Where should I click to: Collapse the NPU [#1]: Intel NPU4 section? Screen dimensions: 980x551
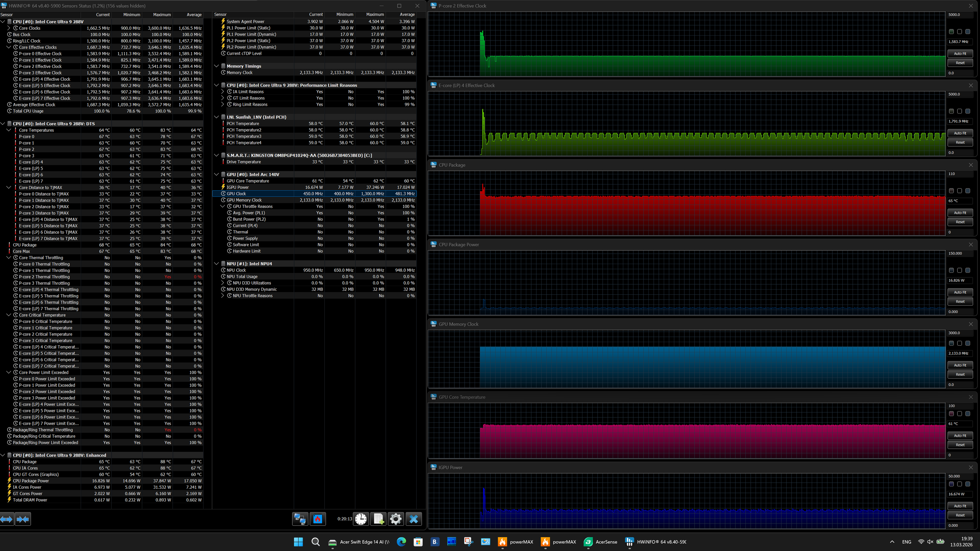click(x=217, y=263)
